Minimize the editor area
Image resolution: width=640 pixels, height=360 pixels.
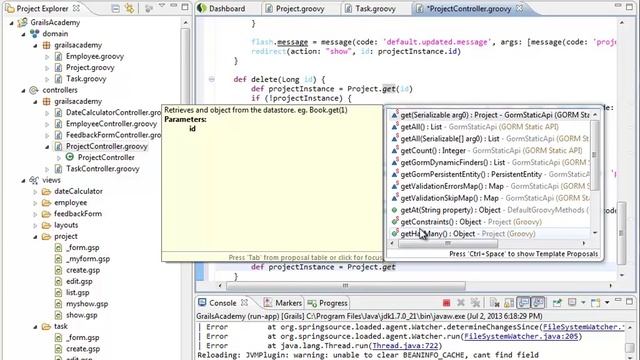pos(618,5)
